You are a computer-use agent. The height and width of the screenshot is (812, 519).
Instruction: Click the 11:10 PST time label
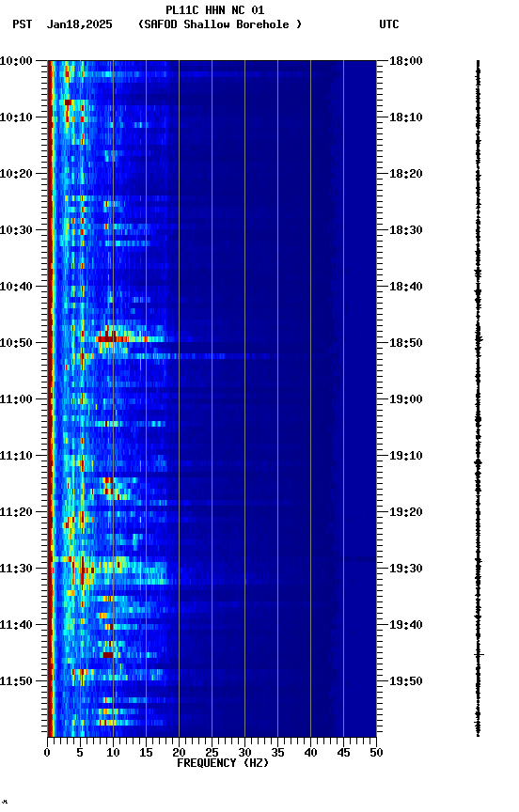pyautogui.click(x=16, y=456)
